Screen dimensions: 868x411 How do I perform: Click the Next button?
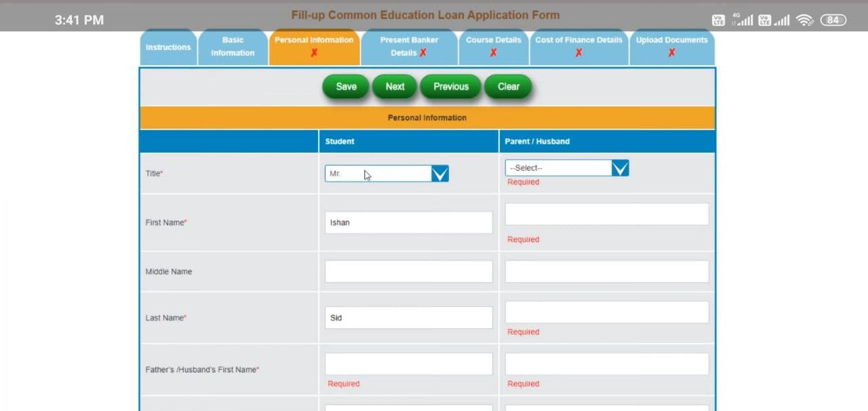pyautogui.click(x=395, y=87)
